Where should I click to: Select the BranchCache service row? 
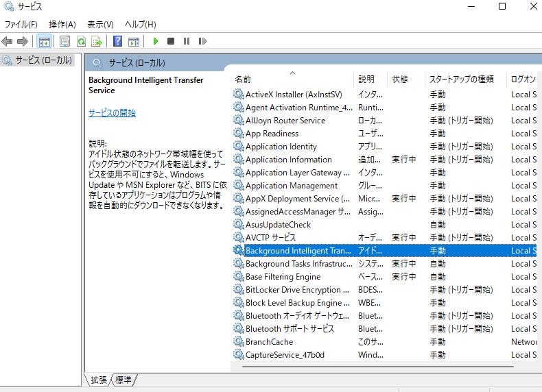coord(269,342)
